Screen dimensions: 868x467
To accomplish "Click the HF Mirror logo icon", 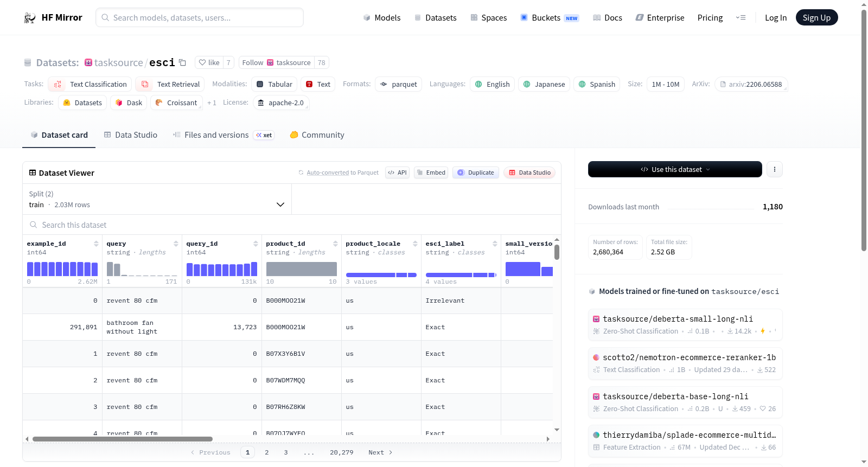I will tap(30, 18).
